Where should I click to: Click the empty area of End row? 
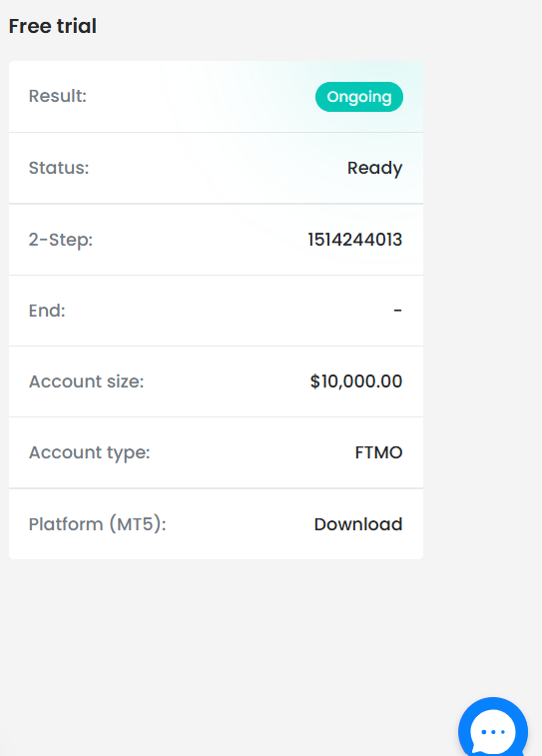pyautogui.click(x=227, y=311)
